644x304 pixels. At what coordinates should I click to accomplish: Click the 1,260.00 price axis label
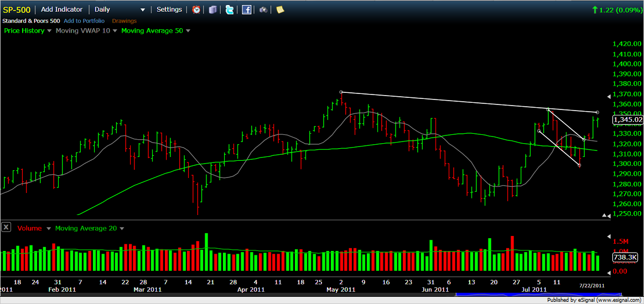click(x=627, y=204)
